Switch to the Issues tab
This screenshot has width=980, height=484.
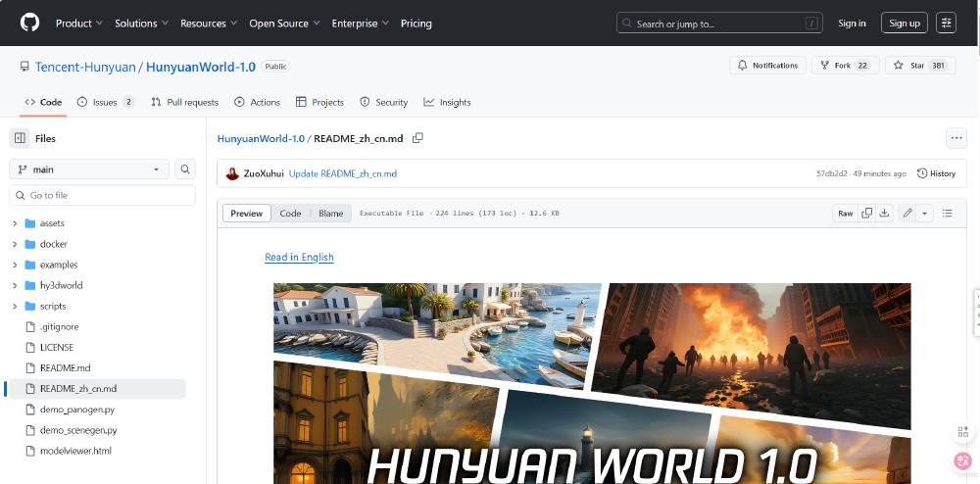coord(106,102)
